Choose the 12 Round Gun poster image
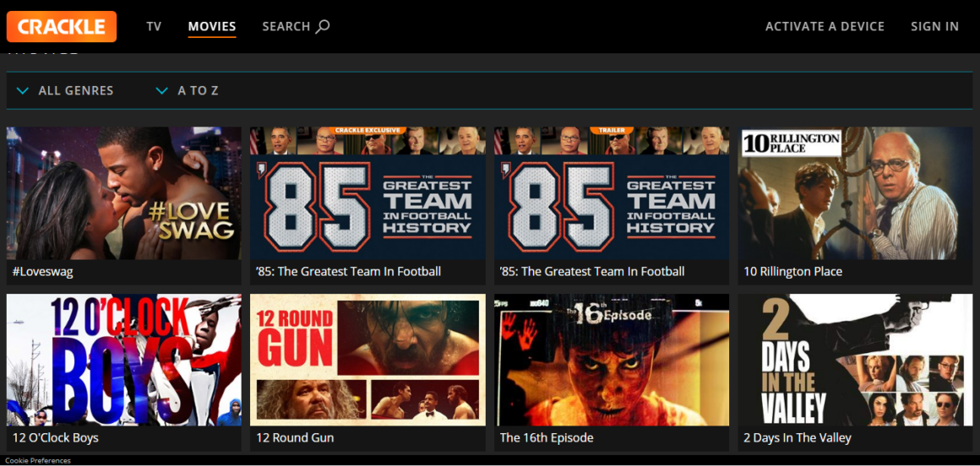Viewport: 980px width, 466px height. (367, 360)
